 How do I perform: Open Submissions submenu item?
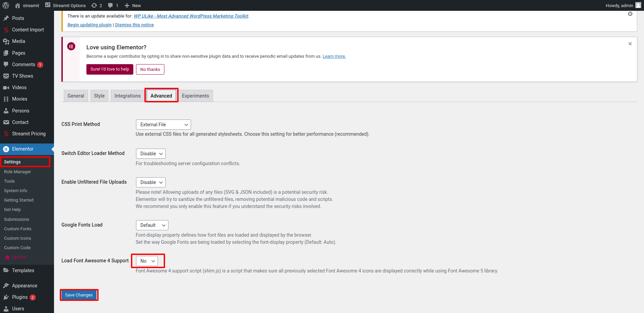tap(17, 219)
